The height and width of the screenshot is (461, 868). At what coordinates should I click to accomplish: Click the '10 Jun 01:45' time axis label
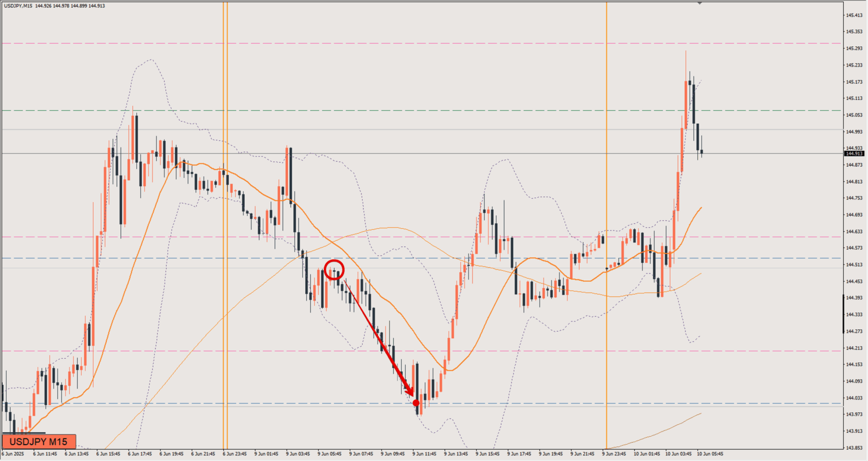tap(647, 454)
